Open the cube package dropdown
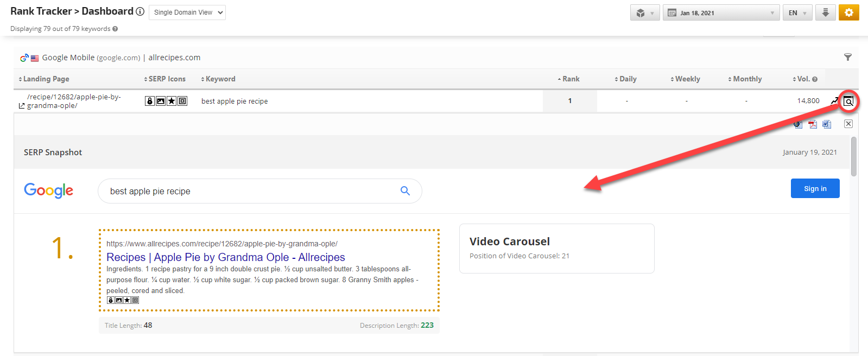 click(x=645, y=13)
